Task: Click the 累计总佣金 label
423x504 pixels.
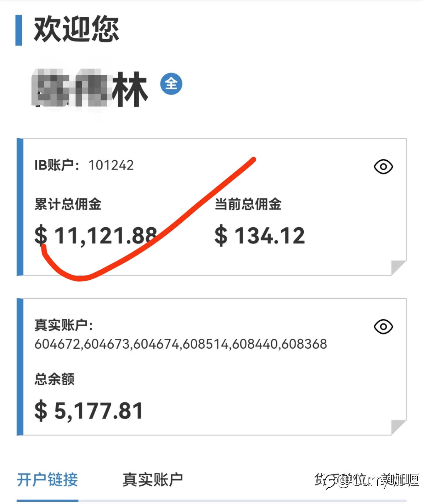Action: [x=68, y=204]
